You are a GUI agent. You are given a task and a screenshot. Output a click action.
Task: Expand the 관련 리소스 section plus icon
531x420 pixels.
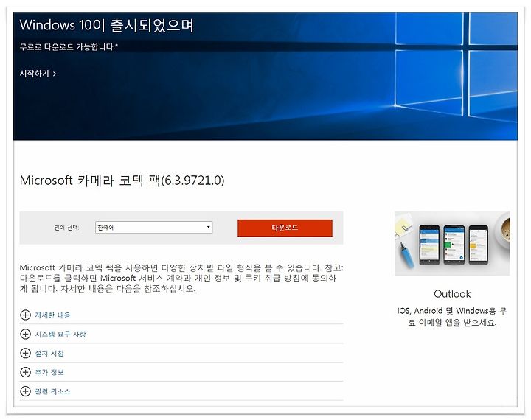click(x=25, y=391)
